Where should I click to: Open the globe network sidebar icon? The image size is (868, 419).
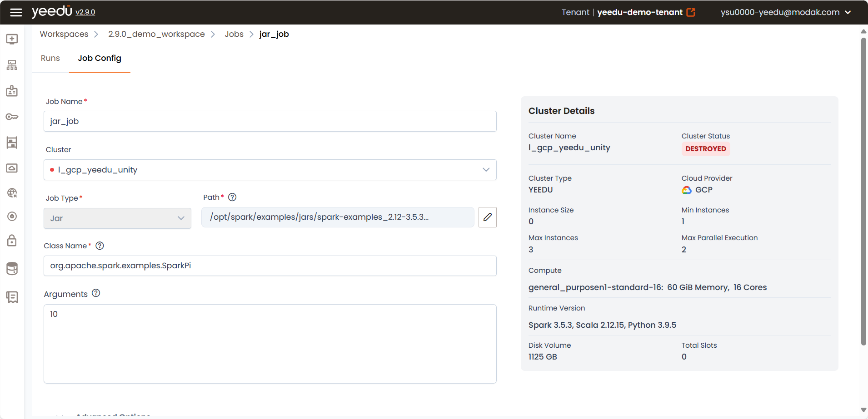click(x=12, y=193)
